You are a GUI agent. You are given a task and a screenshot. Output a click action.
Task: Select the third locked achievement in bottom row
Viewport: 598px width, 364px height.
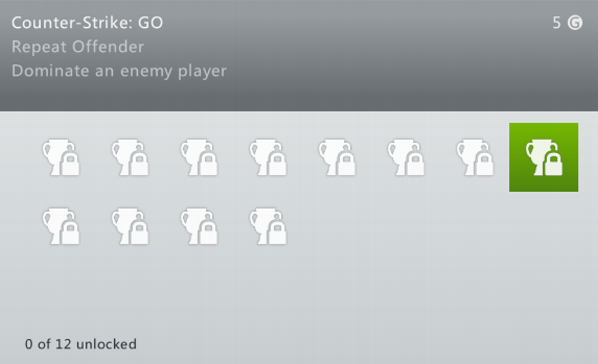click(198, 226)
